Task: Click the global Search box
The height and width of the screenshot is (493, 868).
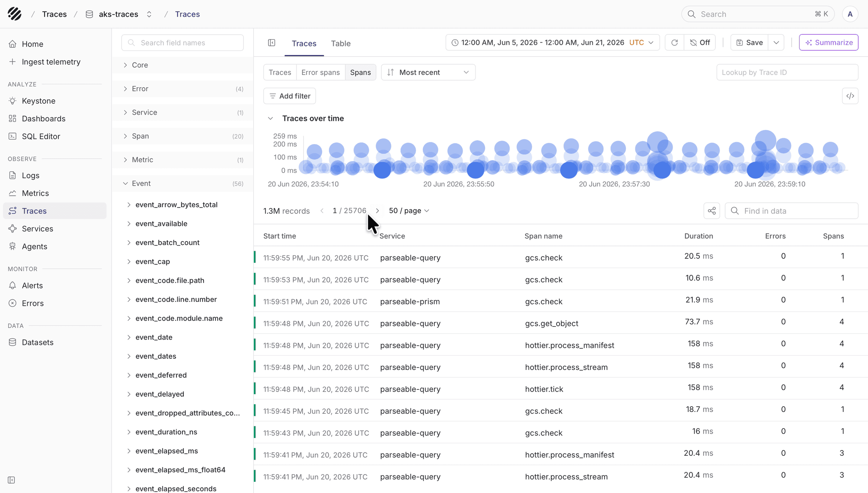Action: click(x=758, y=14)
